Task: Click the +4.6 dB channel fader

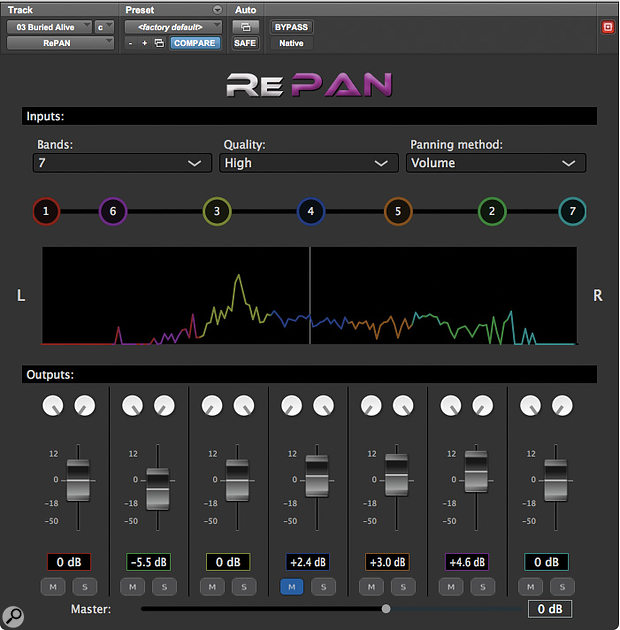Action: pyautogui.click(x=476, y=471)
